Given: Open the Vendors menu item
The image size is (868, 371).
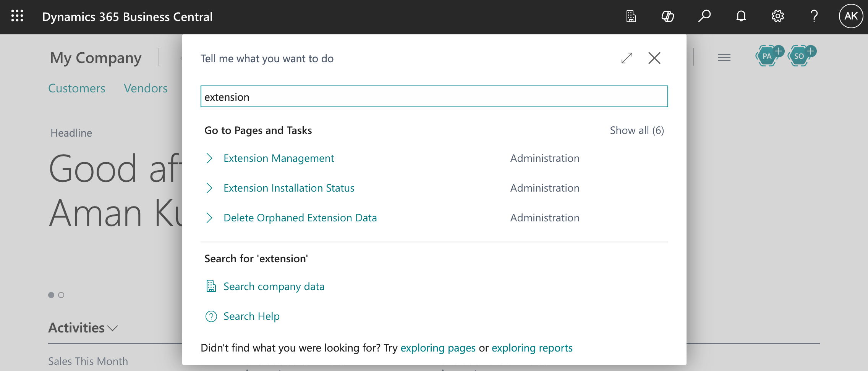Looking at the screenshot, I should tap(146, 88).
